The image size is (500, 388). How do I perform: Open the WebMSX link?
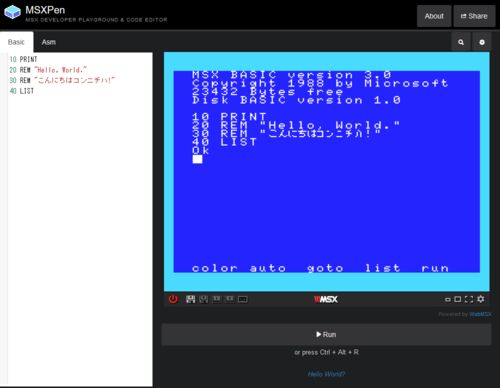click(480, 314)
